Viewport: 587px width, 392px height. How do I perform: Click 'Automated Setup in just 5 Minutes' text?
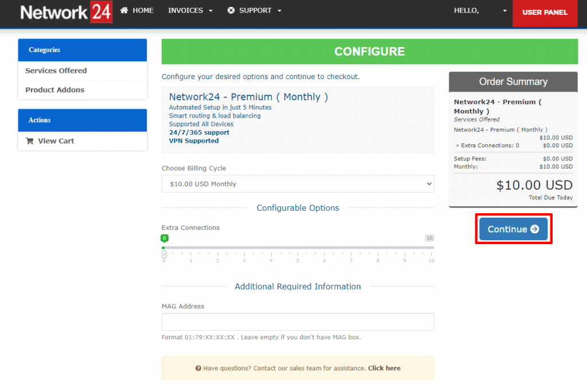tap(220, 107)
